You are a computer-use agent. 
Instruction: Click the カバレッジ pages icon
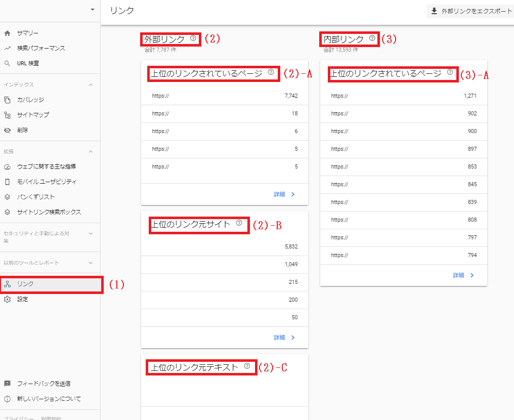(7, 100)
